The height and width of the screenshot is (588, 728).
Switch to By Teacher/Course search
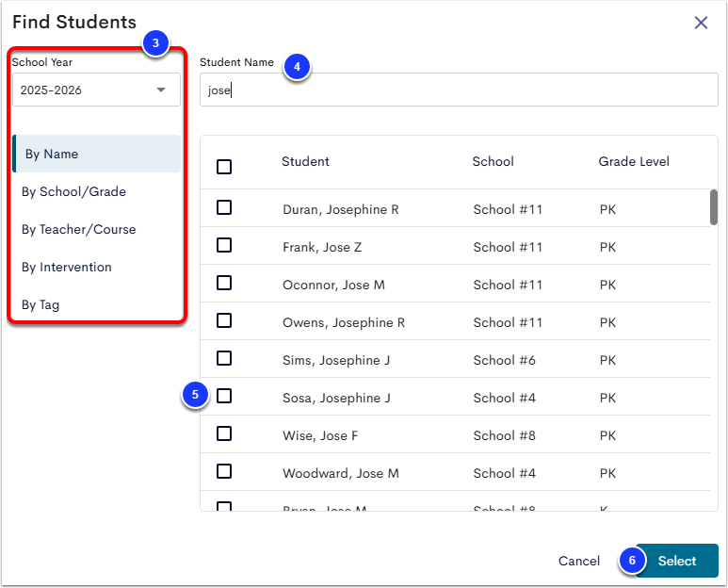pos(78,229)
